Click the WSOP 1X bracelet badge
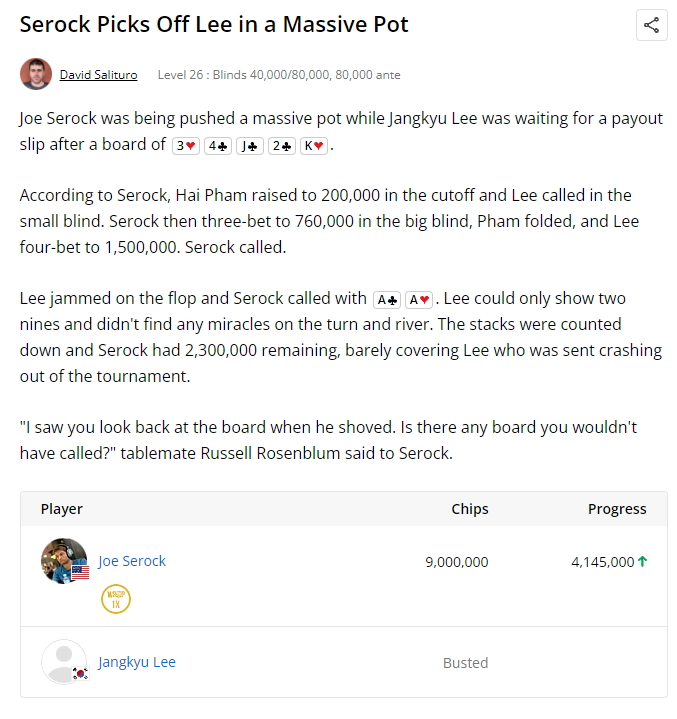 (x=116, y=599)
